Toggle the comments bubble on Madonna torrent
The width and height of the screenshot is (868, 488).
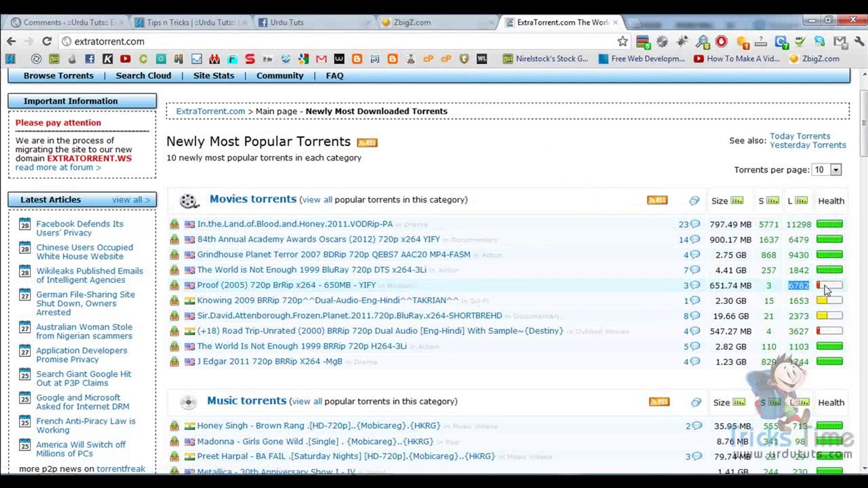click(x=697, y=441)
